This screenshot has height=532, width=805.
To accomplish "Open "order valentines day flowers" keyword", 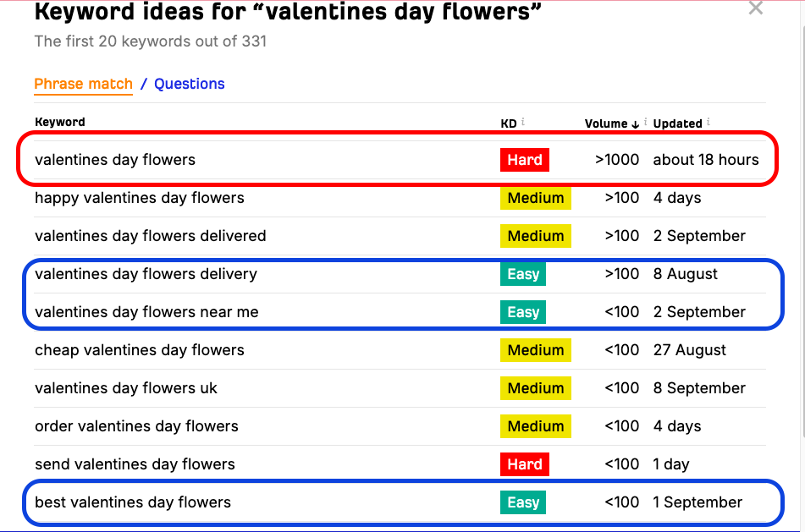I will pos(136,426).
